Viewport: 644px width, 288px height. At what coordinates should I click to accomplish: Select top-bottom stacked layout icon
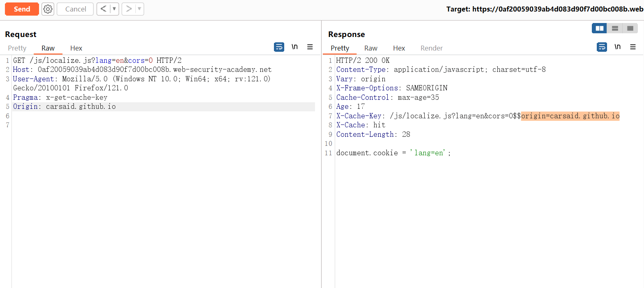tap(615, 28)
